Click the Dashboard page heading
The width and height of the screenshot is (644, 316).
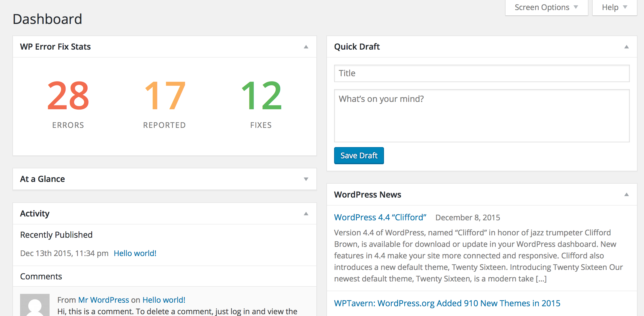(x=47, y=19)
